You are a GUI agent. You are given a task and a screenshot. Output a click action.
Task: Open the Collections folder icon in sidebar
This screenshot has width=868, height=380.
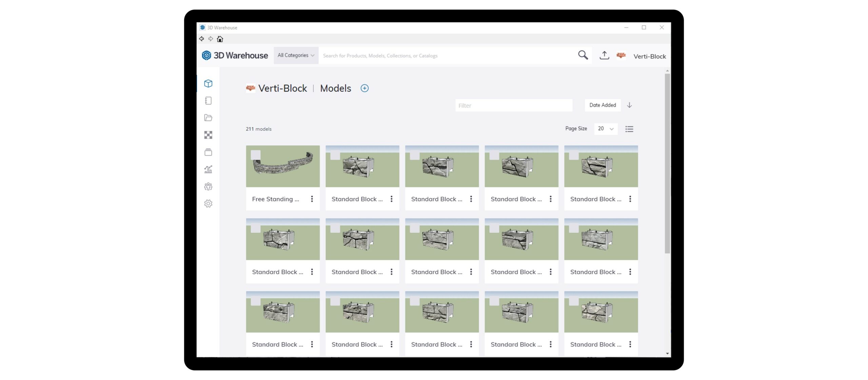208,118
